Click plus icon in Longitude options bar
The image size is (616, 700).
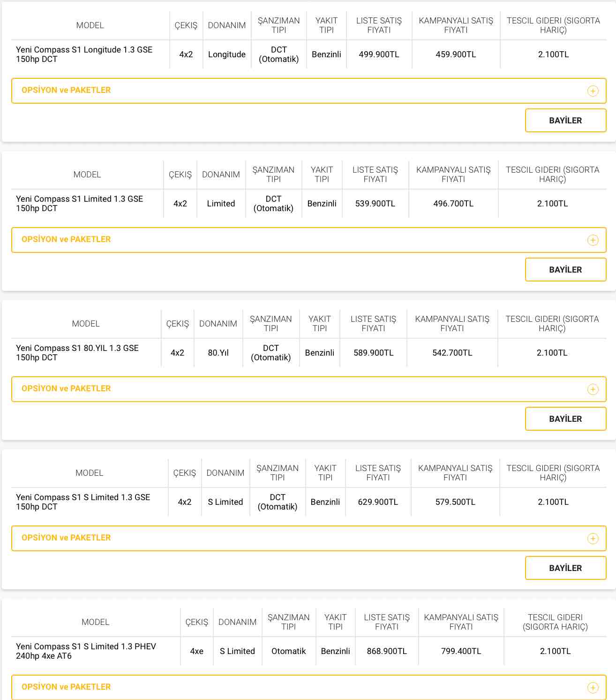[x=593, y=91]
